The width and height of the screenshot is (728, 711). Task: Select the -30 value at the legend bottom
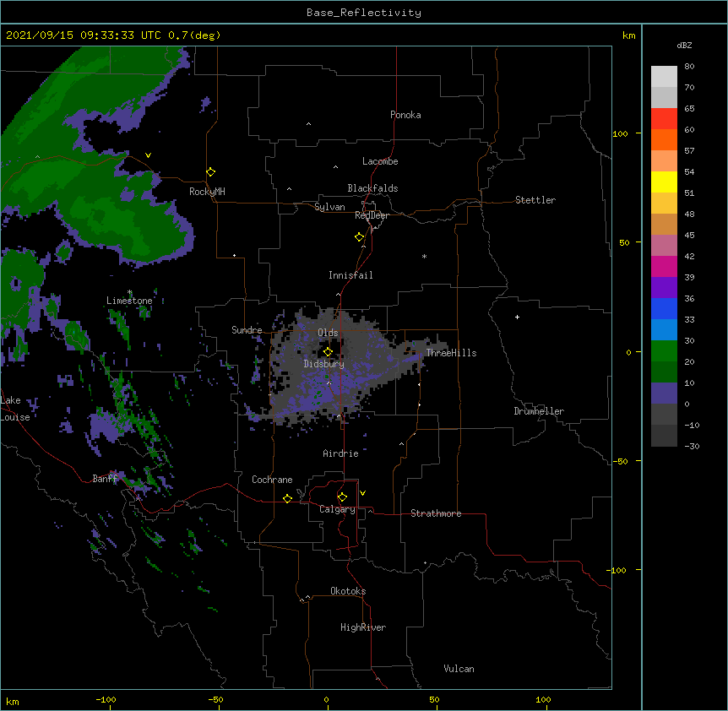point(692,446)
